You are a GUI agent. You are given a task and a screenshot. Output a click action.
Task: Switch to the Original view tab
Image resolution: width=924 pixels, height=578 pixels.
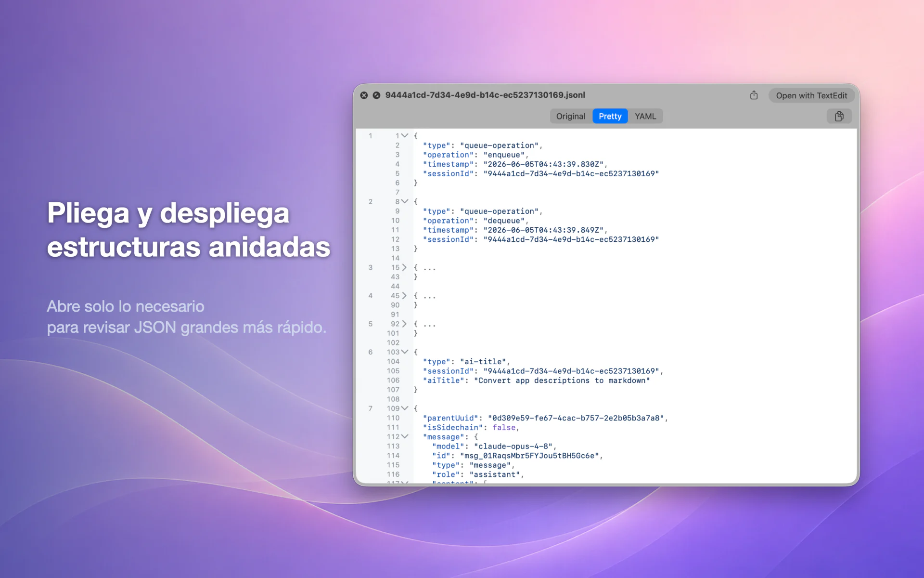(x=571, y=116)
